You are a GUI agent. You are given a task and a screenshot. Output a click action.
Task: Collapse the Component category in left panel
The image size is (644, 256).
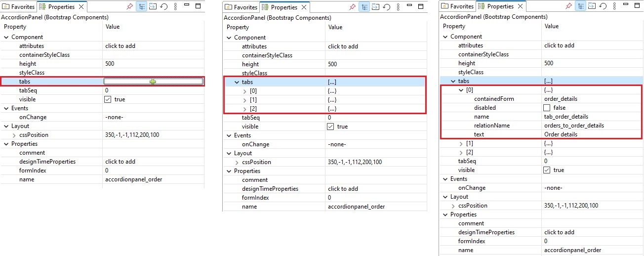[x=6, y=37]
